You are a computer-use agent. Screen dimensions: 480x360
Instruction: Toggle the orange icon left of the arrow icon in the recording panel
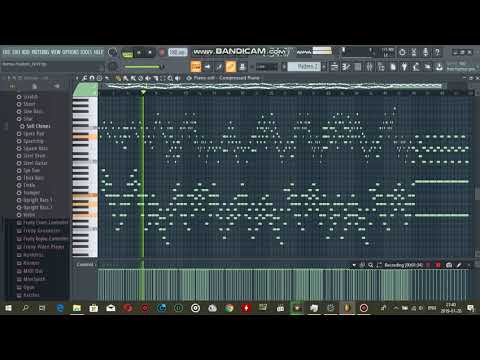coord(196,67)
